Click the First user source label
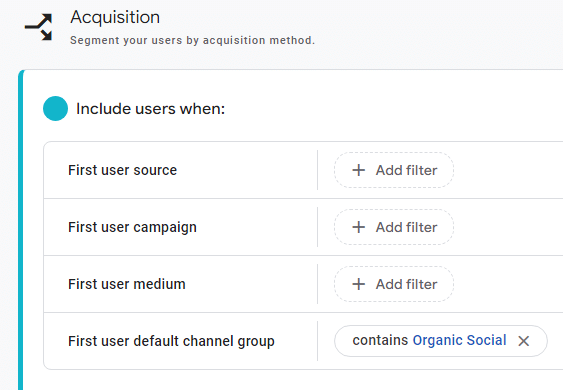Image resolution: width=563 pixels, height=390 pixels. coord(122,170)
